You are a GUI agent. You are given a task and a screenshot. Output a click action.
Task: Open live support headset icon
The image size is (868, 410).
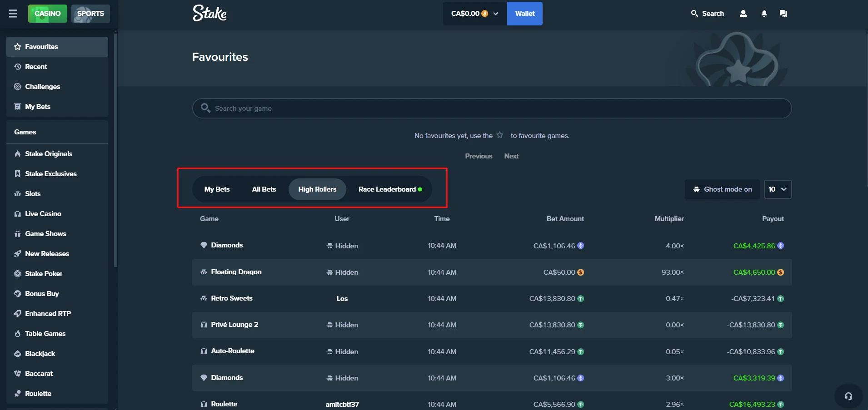coord(848,396)
